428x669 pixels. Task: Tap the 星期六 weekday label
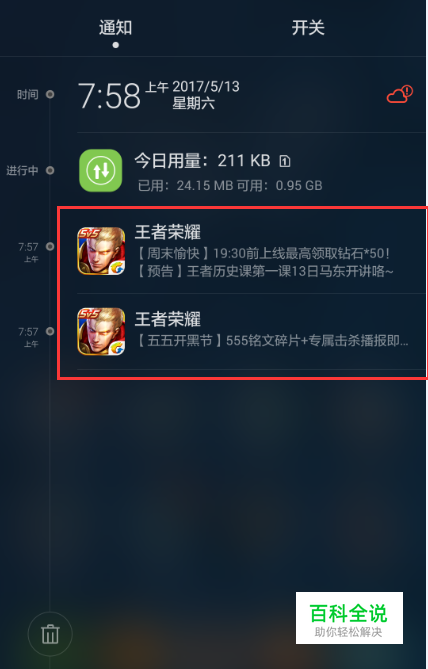tap(193, 104)
